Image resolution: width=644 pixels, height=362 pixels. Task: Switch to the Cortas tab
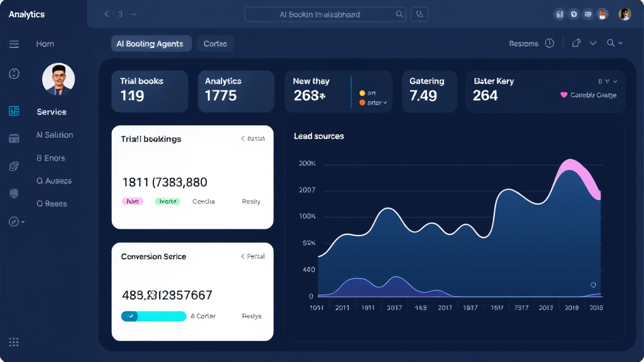pos(215,43)
